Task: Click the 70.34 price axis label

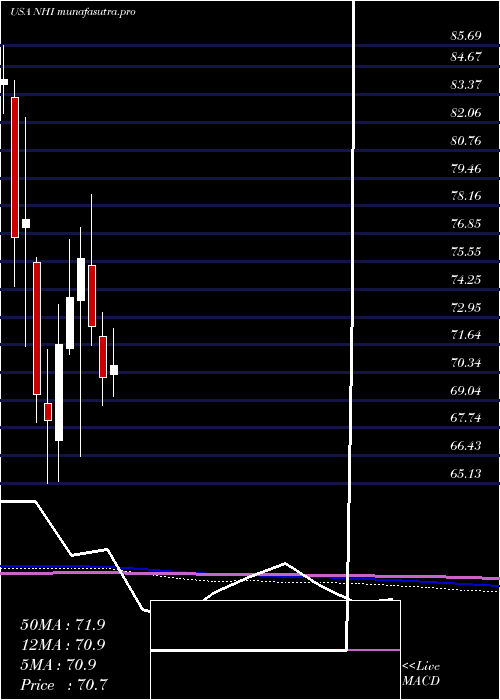Action: pos(466,363)
